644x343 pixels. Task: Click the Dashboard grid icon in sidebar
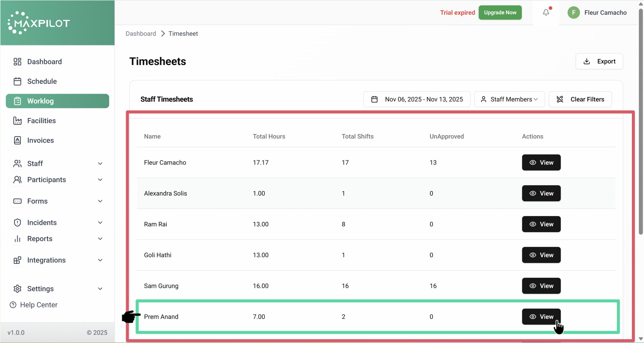pyautogui.click(x=17, y=62)
